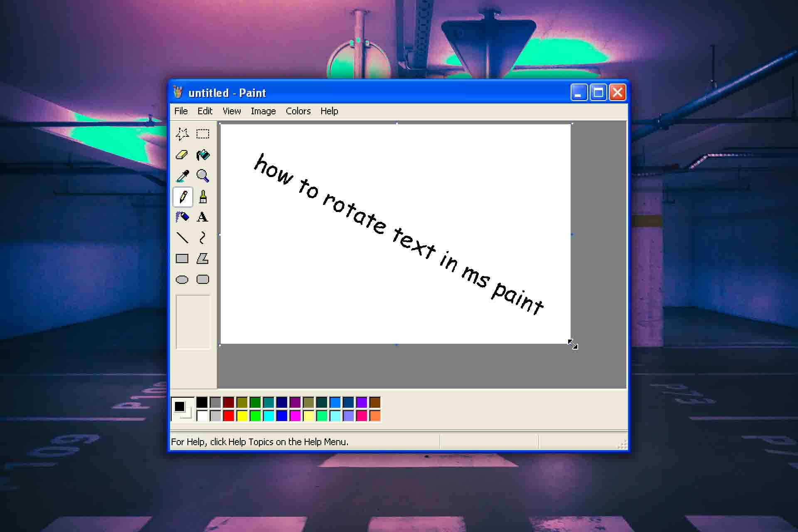
Task: Click the Help menu
Action: [x=328, y=111]
